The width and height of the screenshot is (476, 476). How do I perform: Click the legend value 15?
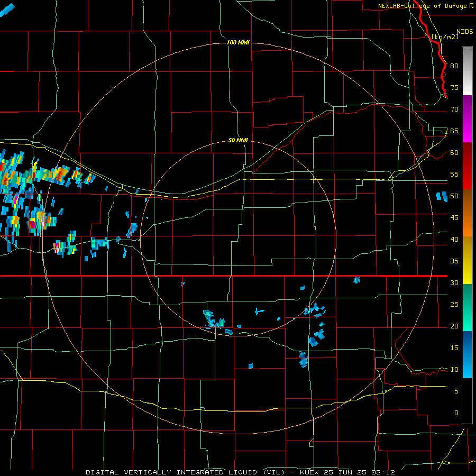pyautogui.click(x=454, y=348)
